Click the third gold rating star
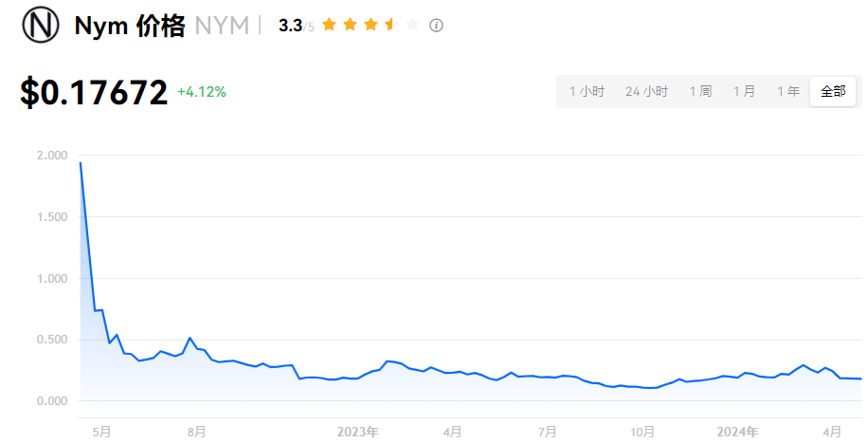This screenshot has height=443, width=868. coord(371,25)
